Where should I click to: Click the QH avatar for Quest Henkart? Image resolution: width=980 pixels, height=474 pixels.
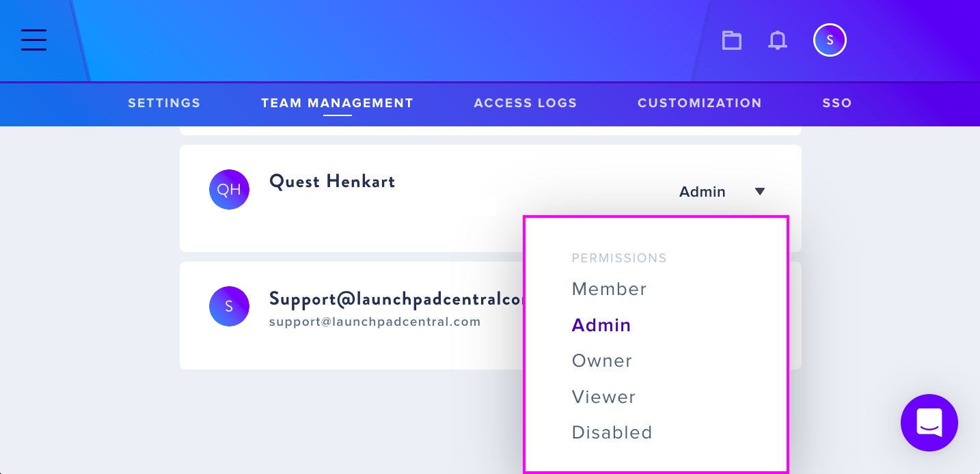coord(229,189)
